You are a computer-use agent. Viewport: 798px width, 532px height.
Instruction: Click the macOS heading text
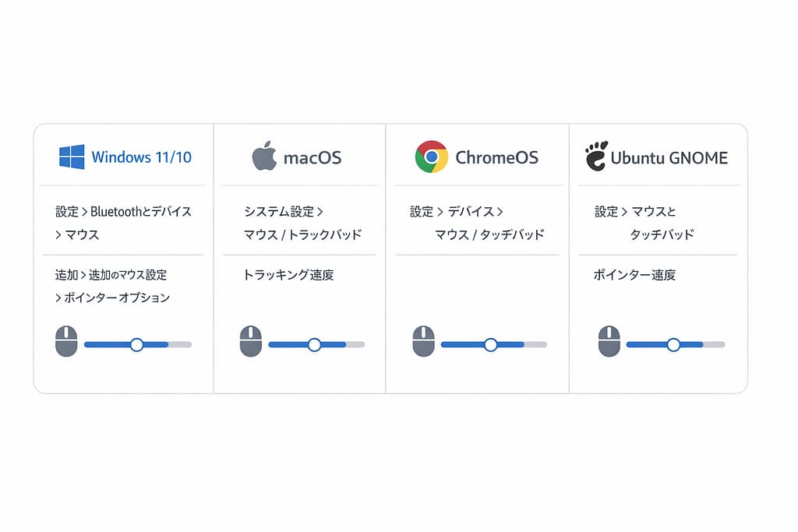[312, 157]
